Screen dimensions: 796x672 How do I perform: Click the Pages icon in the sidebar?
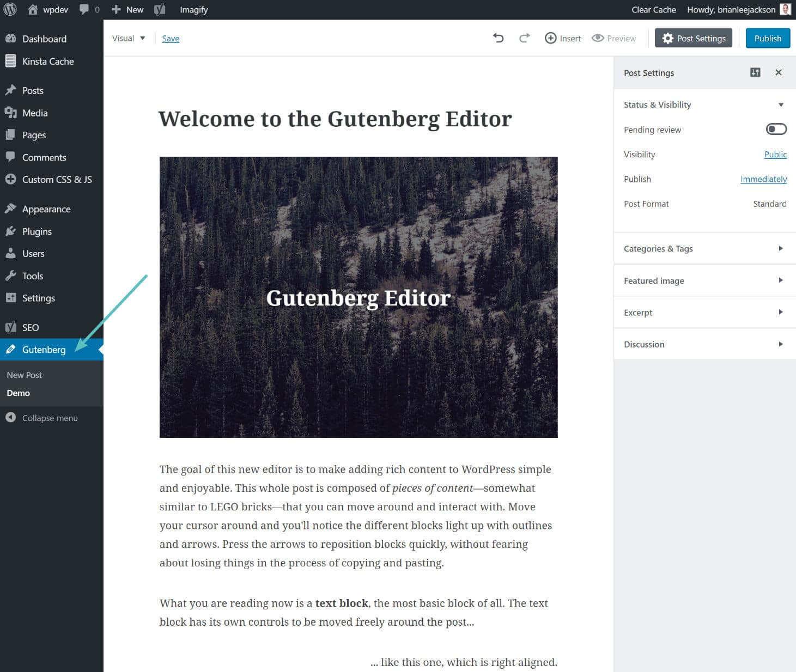[10, 135]
